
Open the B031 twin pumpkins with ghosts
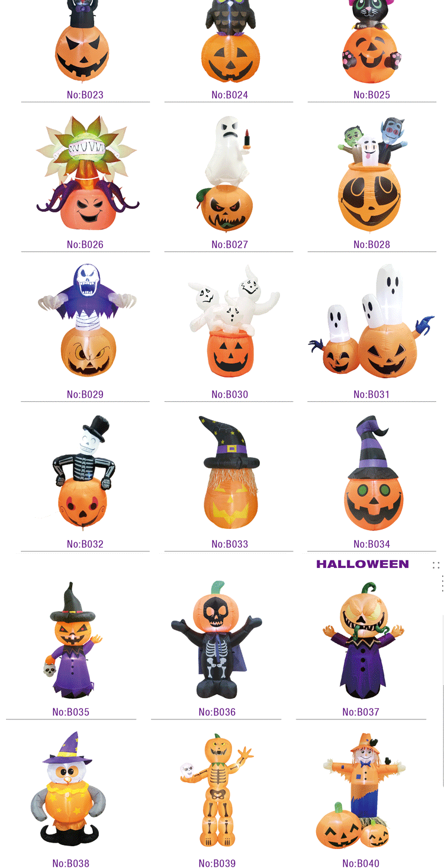pyautogui.click(x=371, y=321)
